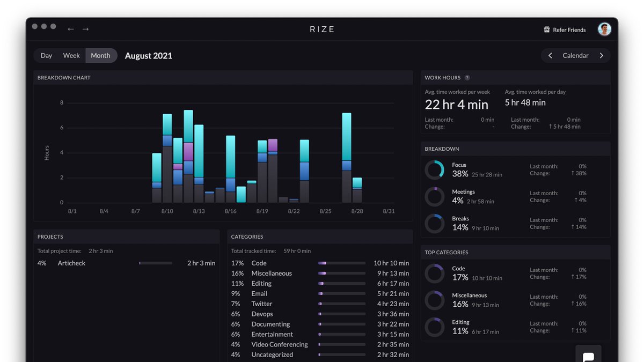The image size is (644, 362).
Task: Open the user profile avatar
Action: tap(605, 29)
